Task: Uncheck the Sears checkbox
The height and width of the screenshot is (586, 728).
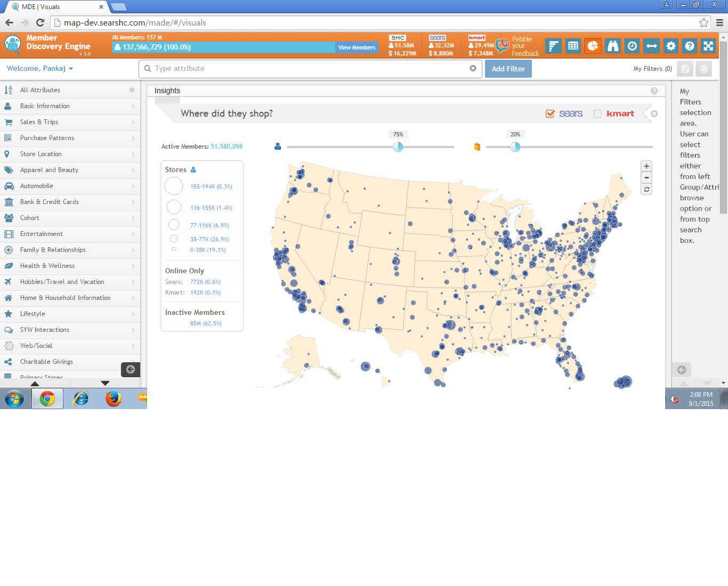Action: pos(551,113)
